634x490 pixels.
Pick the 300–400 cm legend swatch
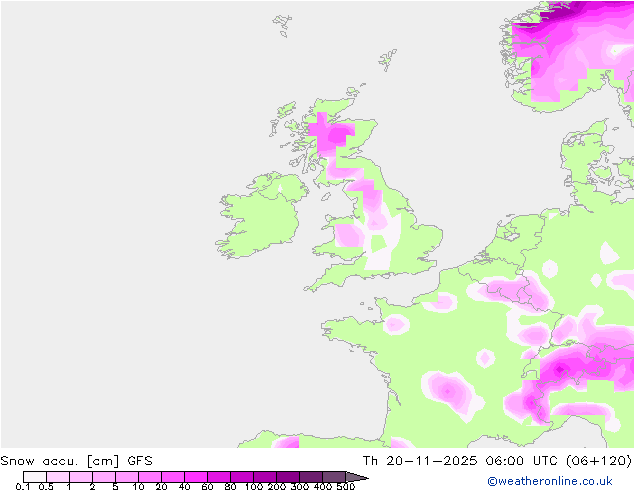(311, 477)
